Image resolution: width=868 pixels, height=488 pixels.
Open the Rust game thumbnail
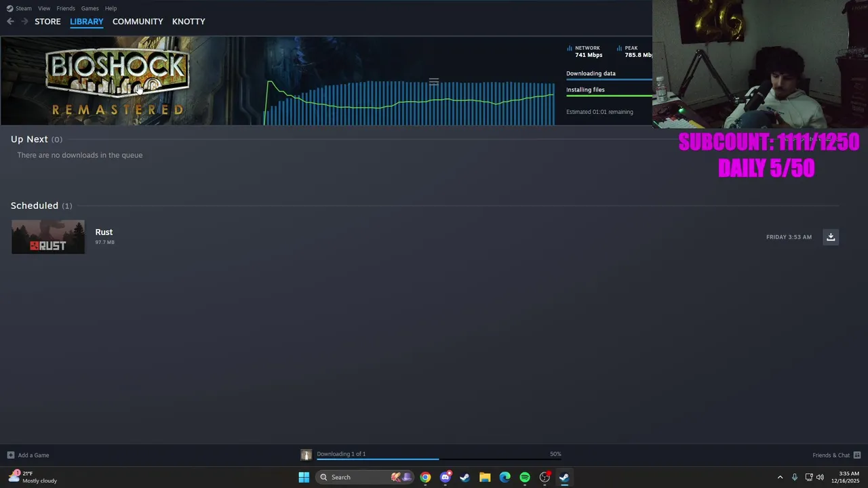tap(48, 237)
